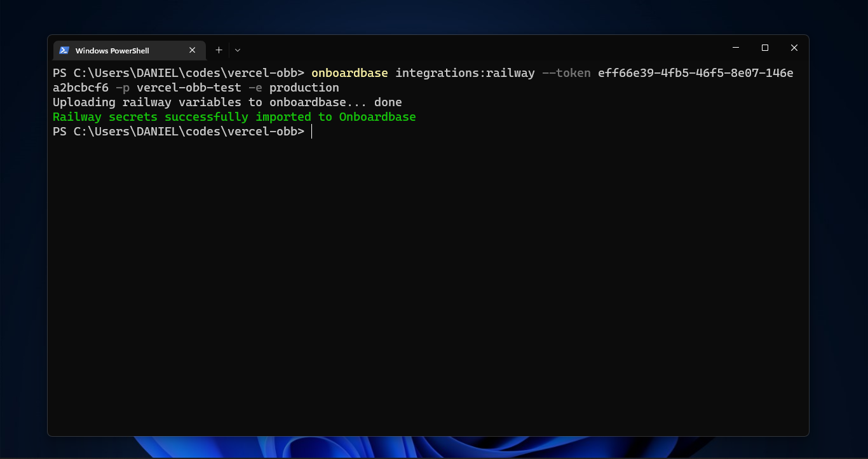Click 'a2bcbcf6' token continuation text
The image size is (868, 459).
(81, 88)
